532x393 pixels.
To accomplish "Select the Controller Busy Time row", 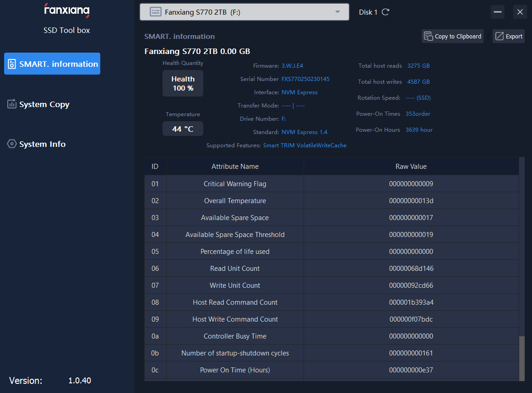I will click(332, 336).
